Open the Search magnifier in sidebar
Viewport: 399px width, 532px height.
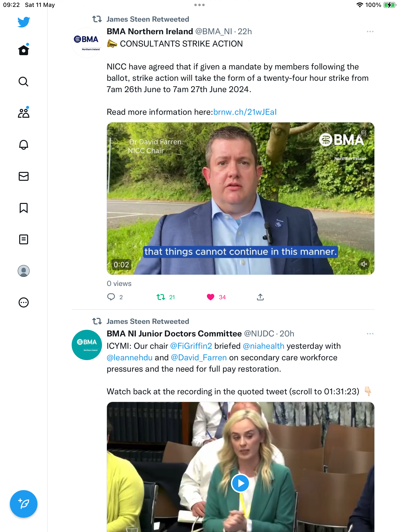(x=24, y=82)
